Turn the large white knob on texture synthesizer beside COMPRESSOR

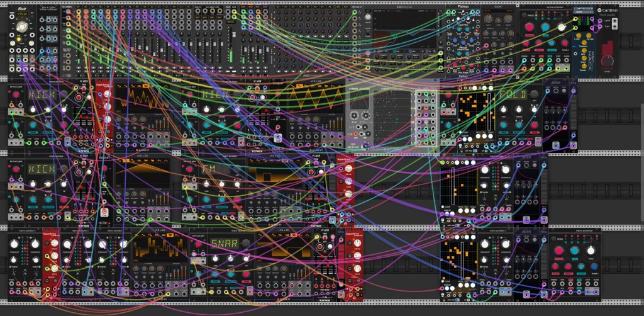(x=561, y=27)
